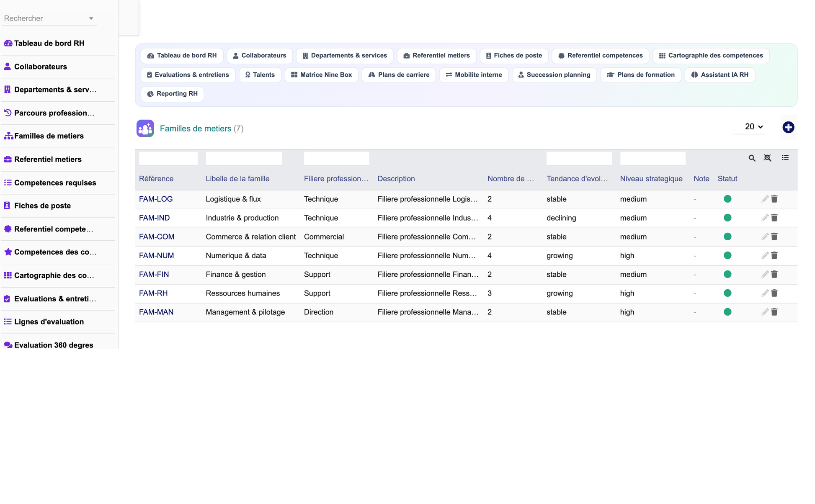This screenshot has height=504, width=815.
Task: Go to Competences requises in sidebar
Action: click(58, 183)
